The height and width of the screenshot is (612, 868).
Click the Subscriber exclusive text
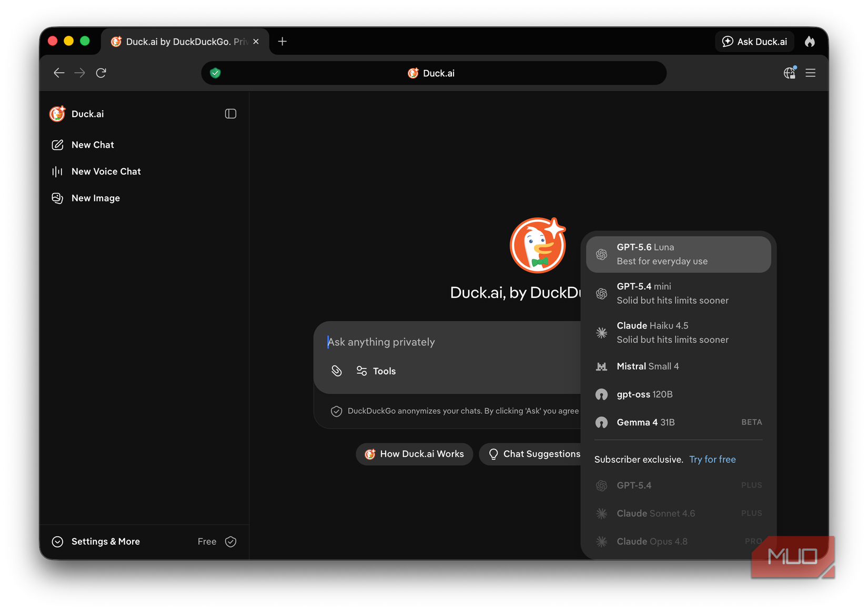pyautogui.click(x=639, y=460)
